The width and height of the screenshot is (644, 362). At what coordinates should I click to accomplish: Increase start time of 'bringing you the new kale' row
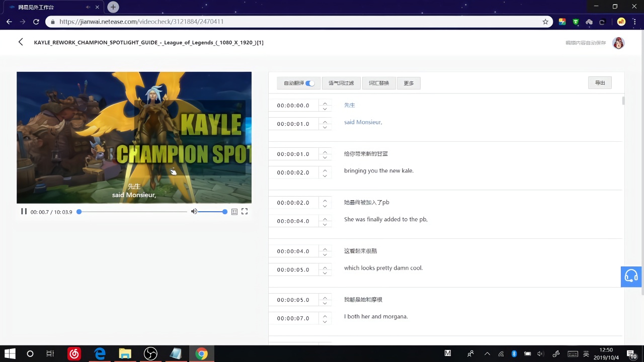325,151
